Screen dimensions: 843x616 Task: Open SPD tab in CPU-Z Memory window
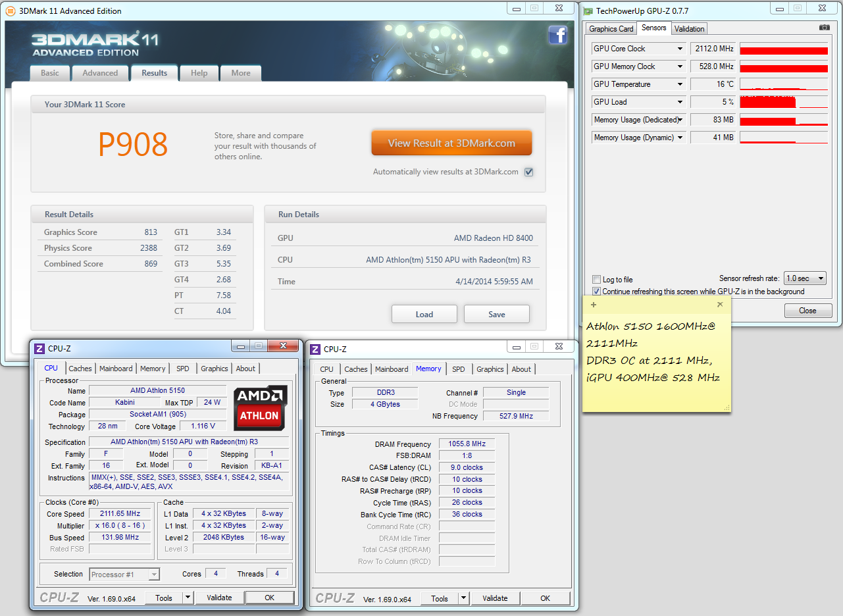459,369
